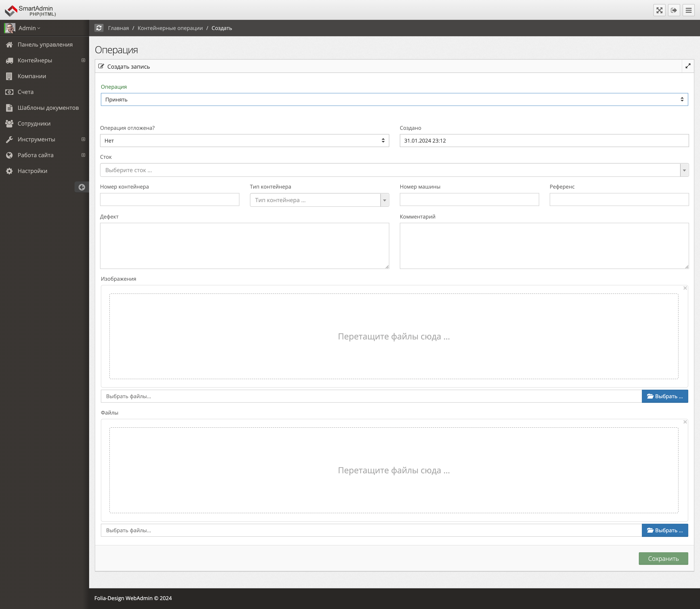The width and height of the screenshot is (700, 609).
Task: Click the refresh icon beside breadcrumbs
Action: tap(99, 28)
